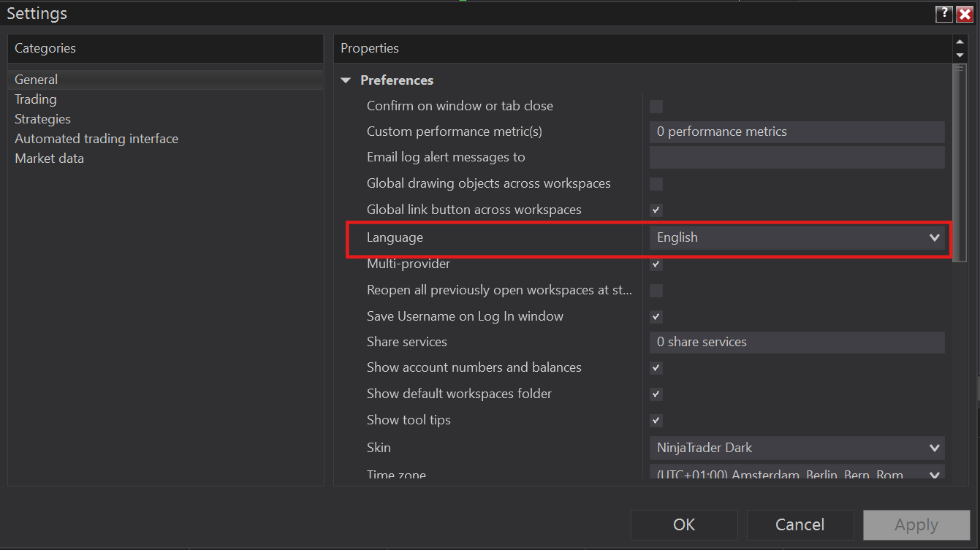Enable "Global drawing objects across workspaces"
The height and width of the screenshot is (550, 980).
coord(656,183)
